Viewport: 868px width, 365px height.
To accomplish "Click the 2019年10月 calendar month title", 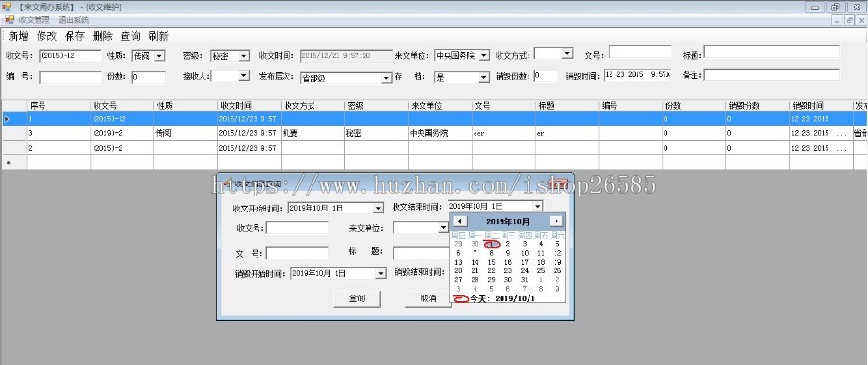I will coord(507,221).
